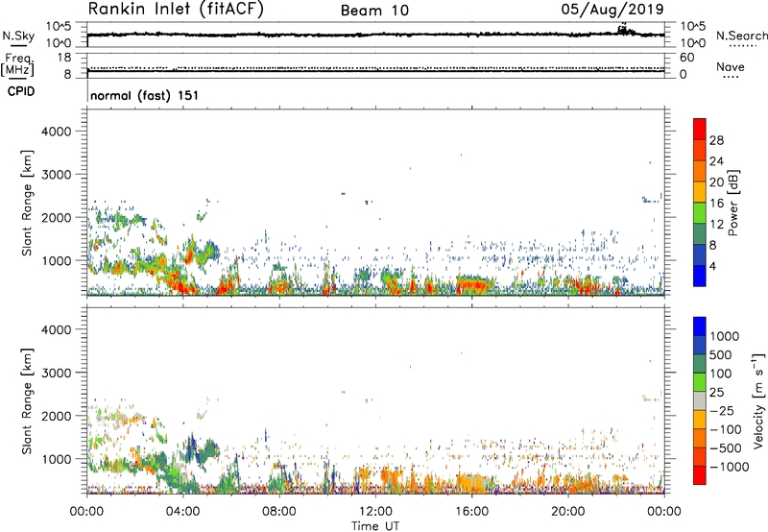
Task: Click the 'Nave' legend label
Action: point(731,66)
